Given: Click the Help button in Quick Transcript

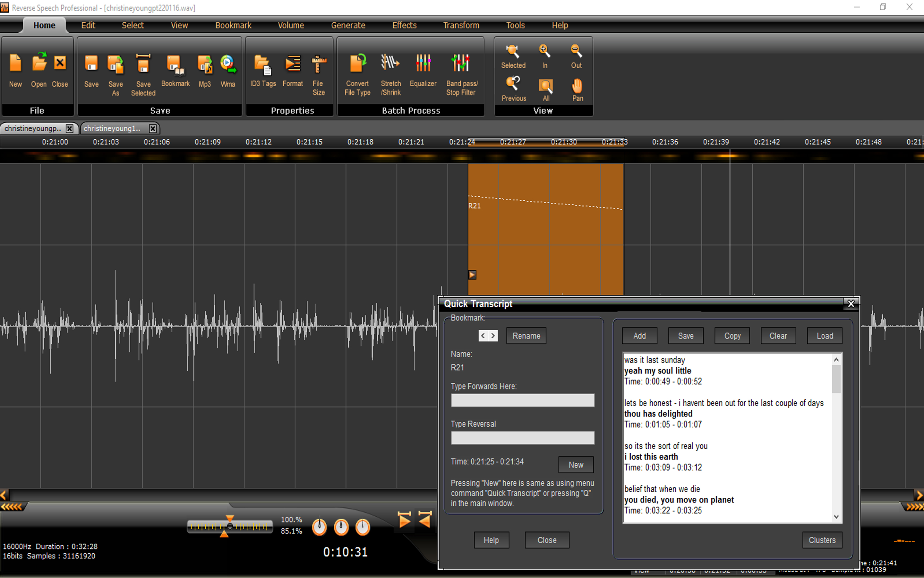Looking at the screenshot, I should [x=492, y=540].
